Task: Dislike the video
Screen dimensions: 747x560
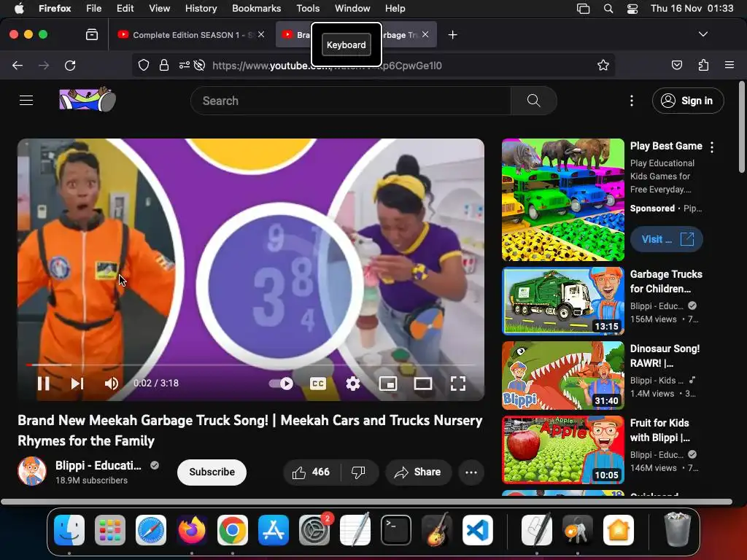Action: pos(359,472)
